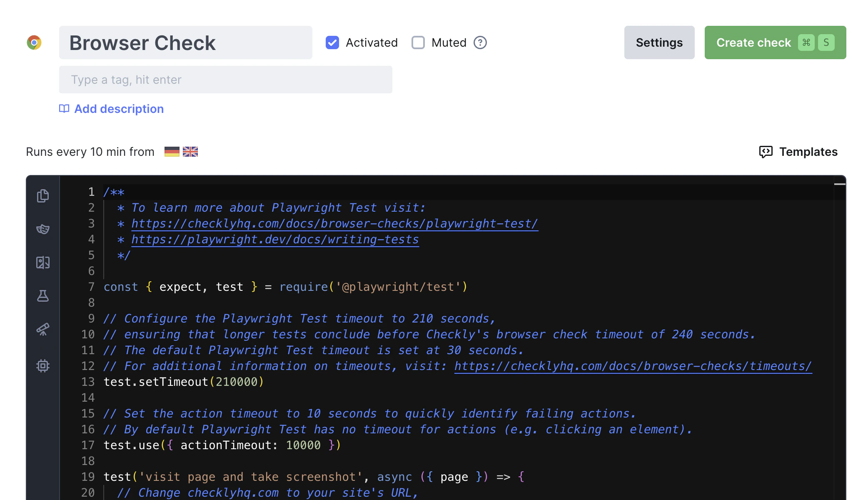Open the Settings page
The height and width of the screenshot is (500, 868).
pos(658,42)
